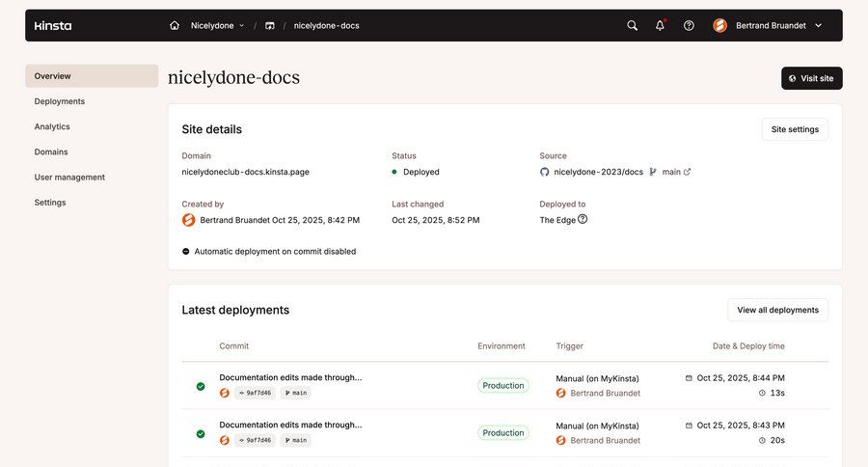Click the static sites icon in breadcrumb
868x467 pixels.
pos(270,26)
